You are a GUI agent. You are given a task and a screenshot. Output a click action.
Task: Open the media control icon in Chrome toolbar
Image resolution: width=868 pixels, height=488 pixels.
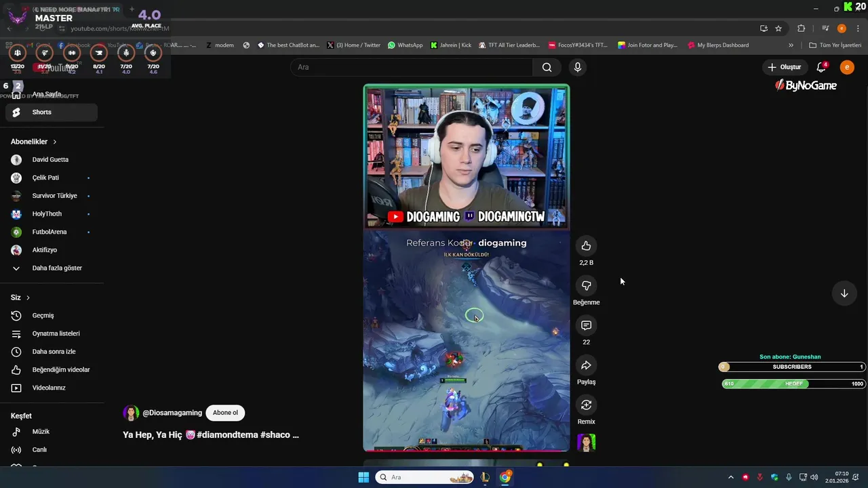pos(825,28)
